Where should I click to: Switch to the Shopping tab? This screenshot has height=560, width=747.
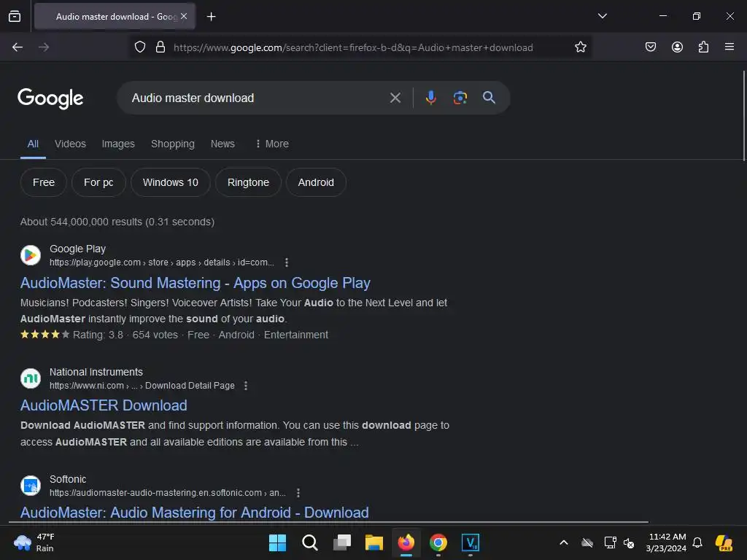[x=172, y=144]
